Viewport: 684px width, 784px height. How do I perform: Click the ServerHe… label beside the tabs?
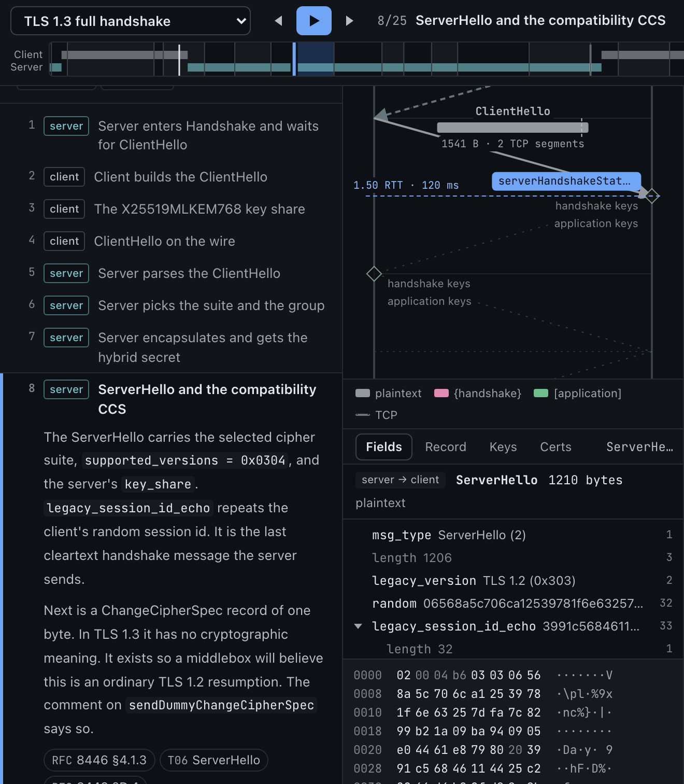(x=639, y=447)
